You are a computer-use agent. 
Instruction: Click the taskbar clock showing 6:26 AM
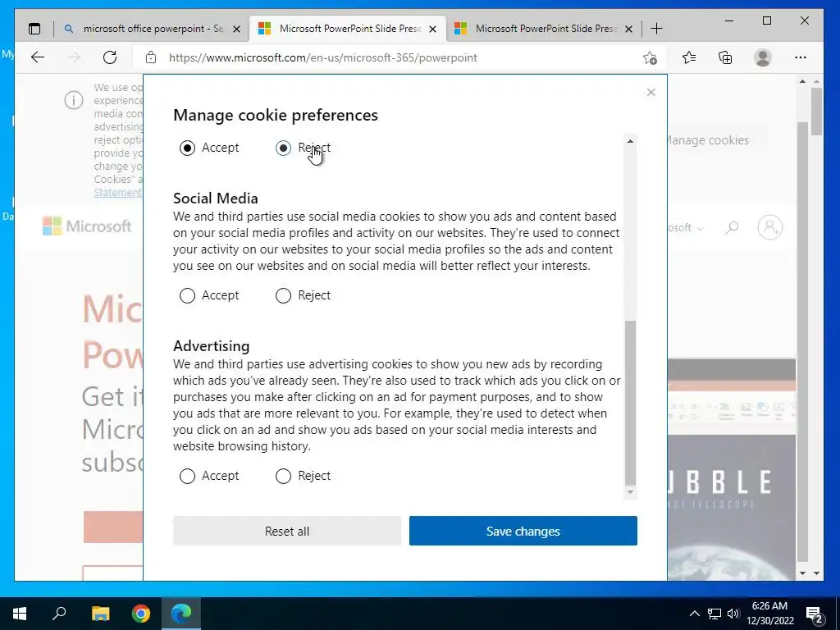pyautogui.click(x=769, y=614)
